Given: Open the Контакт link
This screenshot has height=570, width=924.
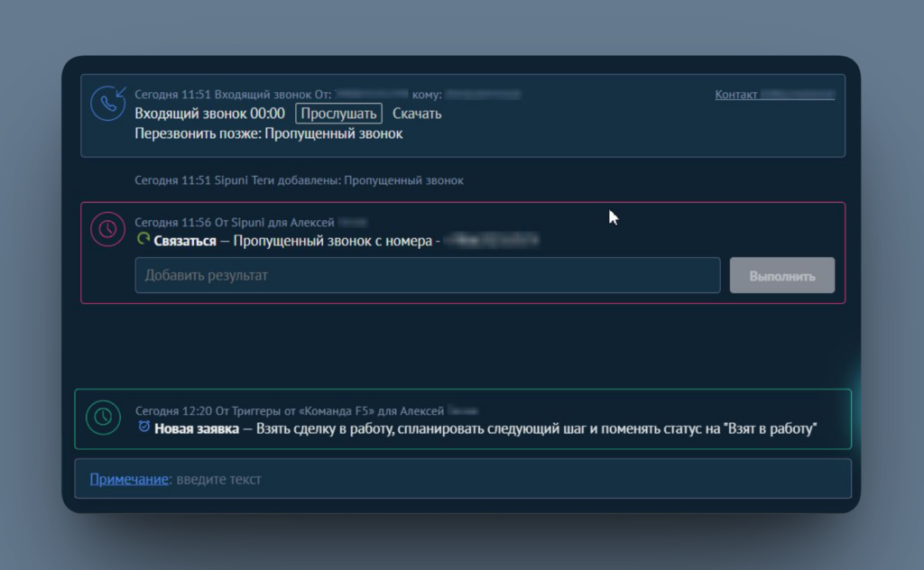Looking at the screenshot, I should (x=774, y=94).
